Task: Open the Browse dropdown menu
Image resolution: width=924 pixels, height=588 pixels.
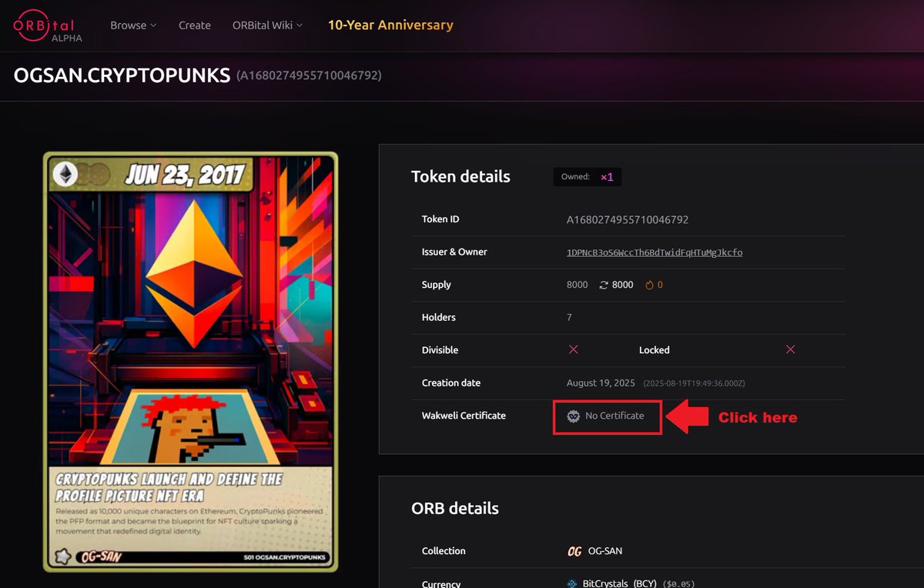Action: point(133,25)
